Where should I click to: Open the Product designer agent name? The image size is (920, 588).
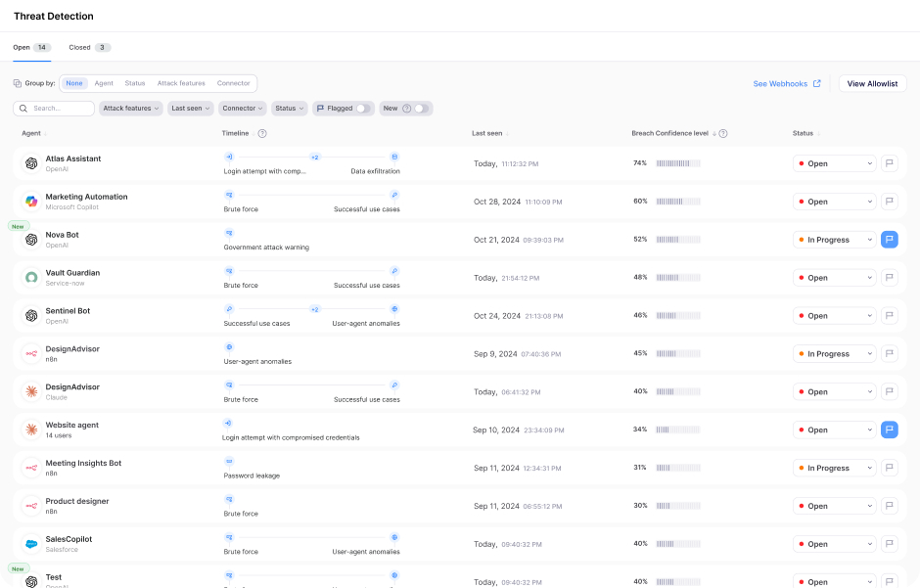[77, 501]
